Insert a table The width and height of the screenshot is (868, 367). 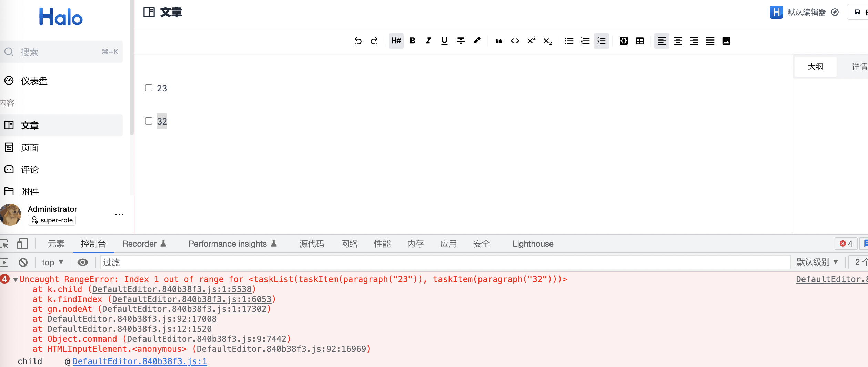coord(640,41)
